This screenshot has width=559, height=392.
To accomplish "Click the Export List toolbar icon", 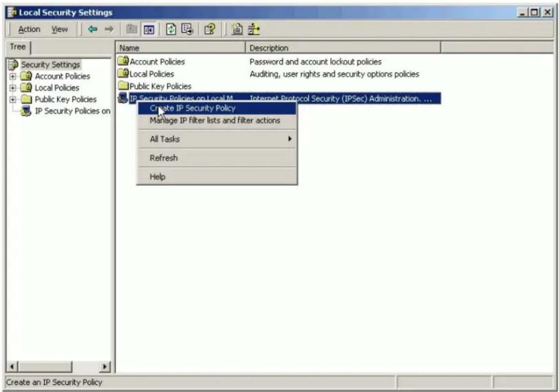I will coord(187,29).
